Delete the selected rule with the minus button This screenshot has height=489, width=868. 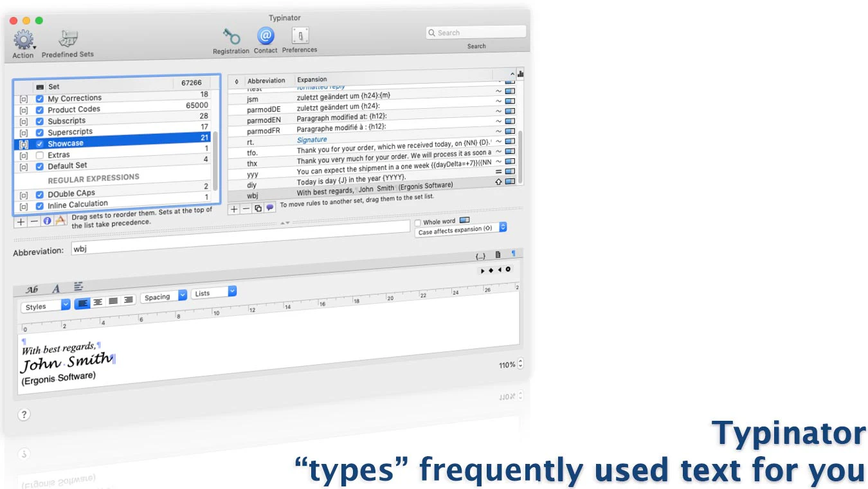click(x=246, y=209)
